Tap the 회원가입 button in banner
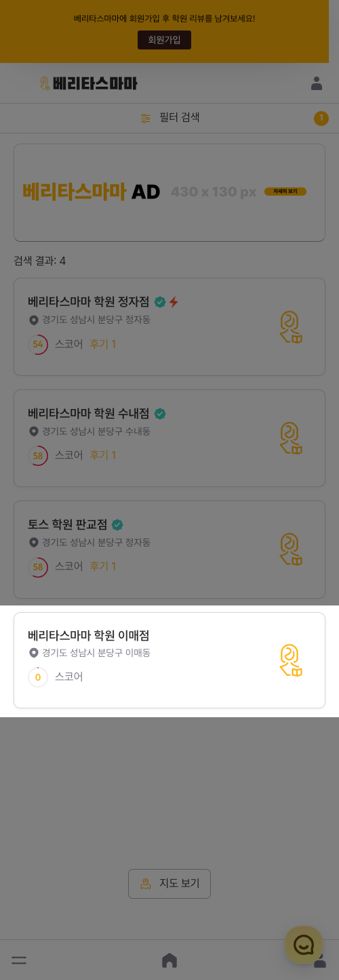339x980 pixels. click(x=164, y=40)
